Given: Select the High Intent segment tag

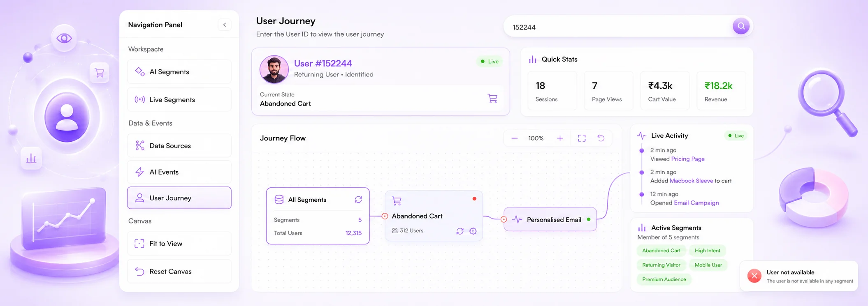Looking at the screenshot, I should click(708, 251).
